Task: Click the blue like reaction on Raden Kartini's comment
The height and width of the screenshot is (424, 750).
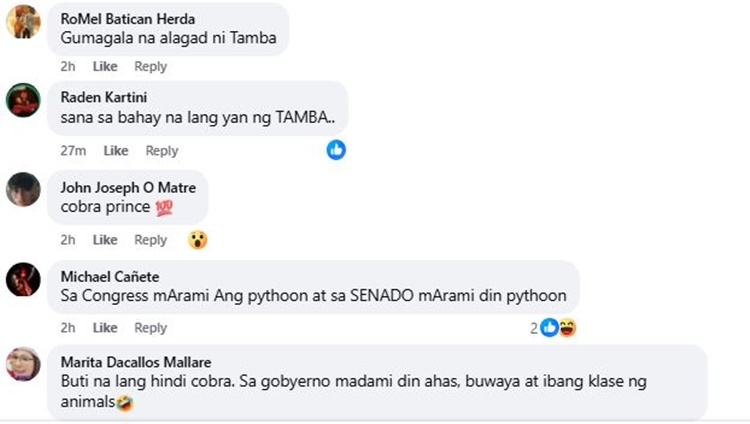Action: (x=336, y=150)
